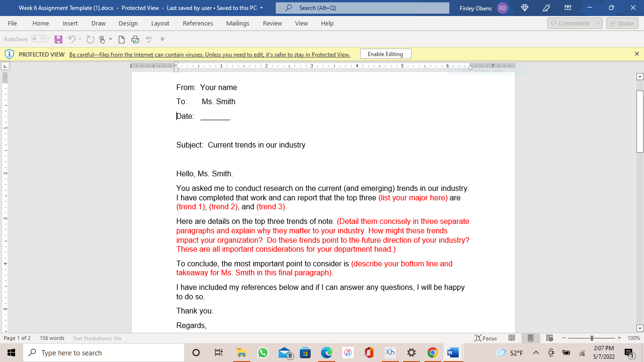Click Text Predictions: On status

pyautogui.click(x=97, y=338)
